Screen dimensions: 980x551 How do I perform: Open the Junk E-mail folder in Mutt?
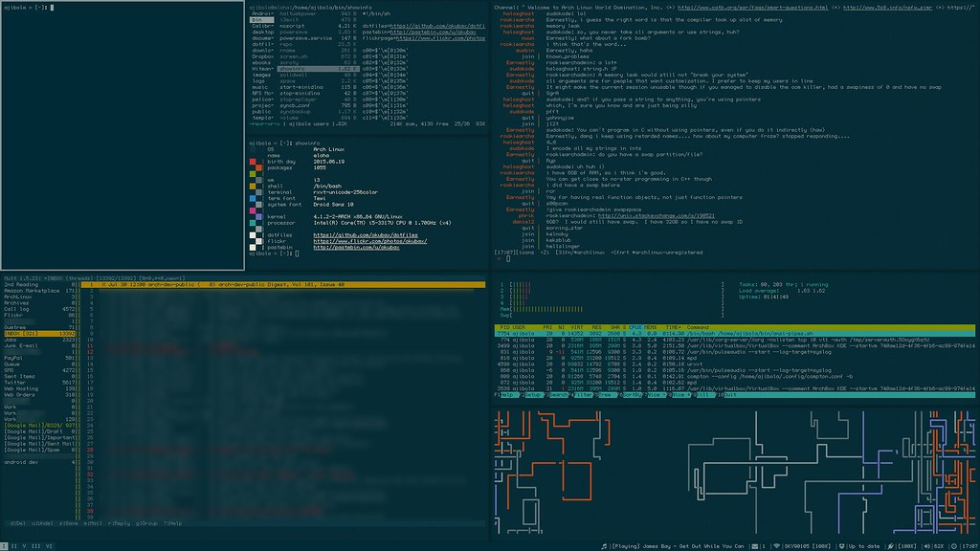tap(39, 345)
